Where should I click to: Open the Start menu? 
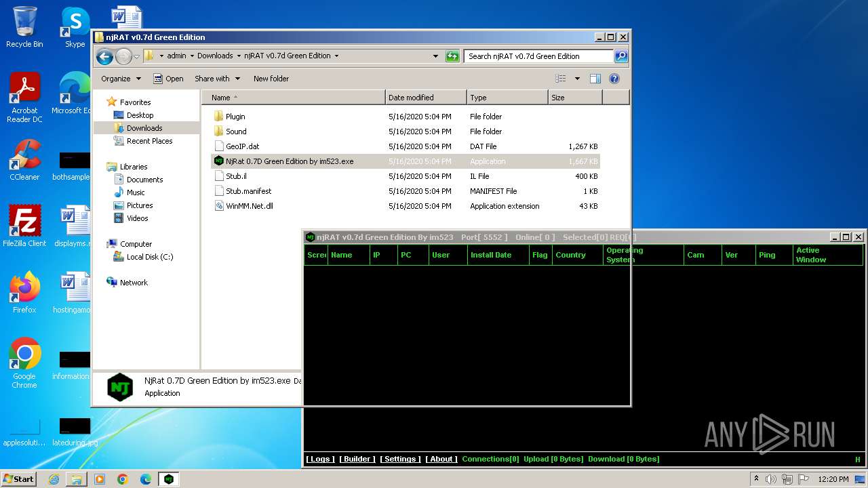click(x=19, y=479)
